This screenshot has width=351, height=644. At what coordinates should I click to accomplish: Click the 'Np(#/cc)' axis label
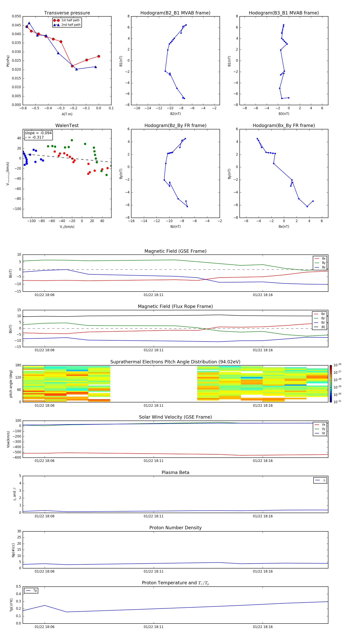click(13, 550)
